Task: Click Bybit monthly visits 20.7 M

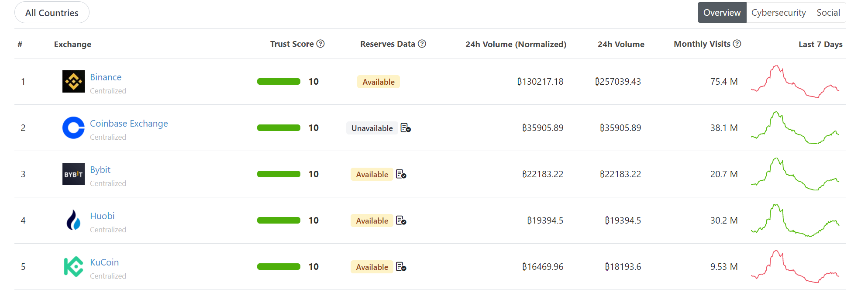Action: (724, 174)
